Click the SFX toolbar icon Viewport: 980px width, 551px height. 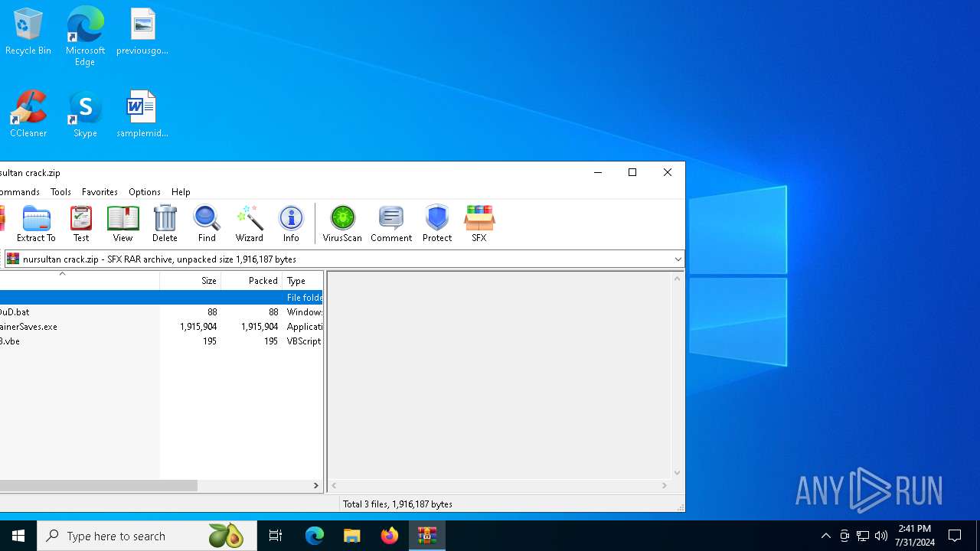pyautogui.click(x=479, y=223)
